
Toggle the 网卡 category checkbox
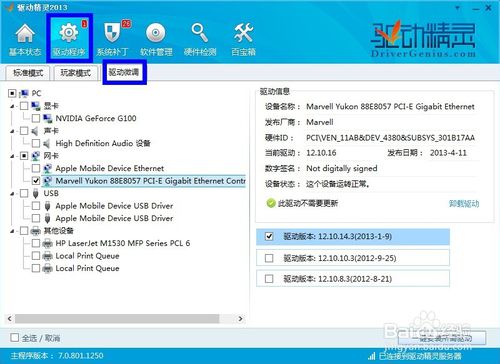[24, 156]
